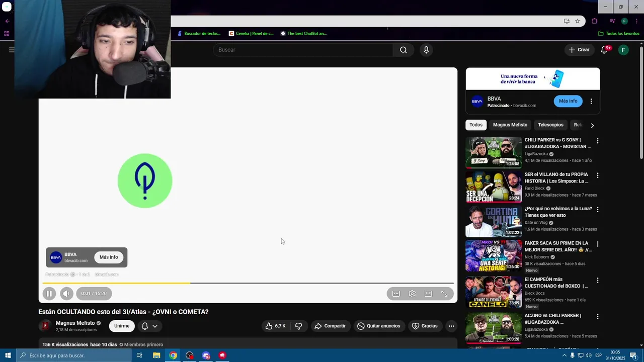This screenshot has height=362, width=644.
Task: Open more actions ellipsis under the video
Action: pyautogui.click(x=451, y=326)
